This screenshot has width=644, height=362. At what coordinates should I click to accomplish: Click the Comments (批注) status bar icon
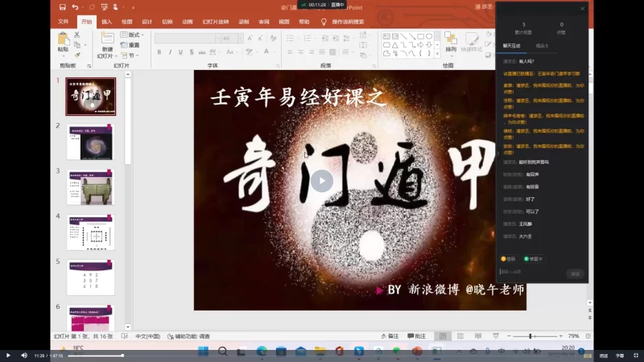(x=416, y=335)
